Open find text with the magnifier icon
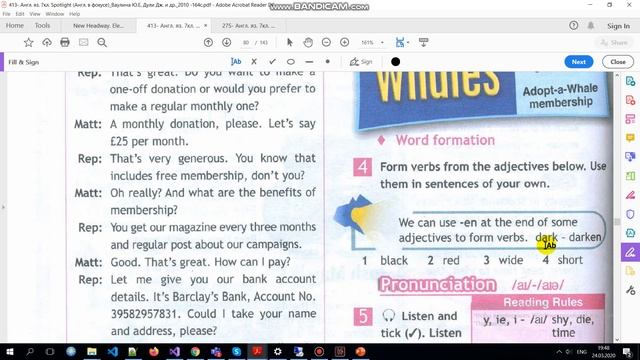 102,42
